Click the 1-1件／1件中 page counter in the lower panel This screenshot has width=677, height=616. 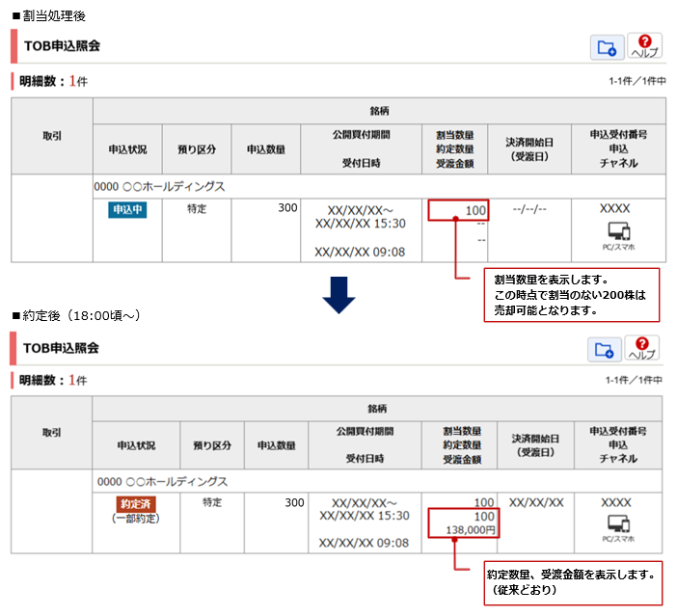coord(634,380)
